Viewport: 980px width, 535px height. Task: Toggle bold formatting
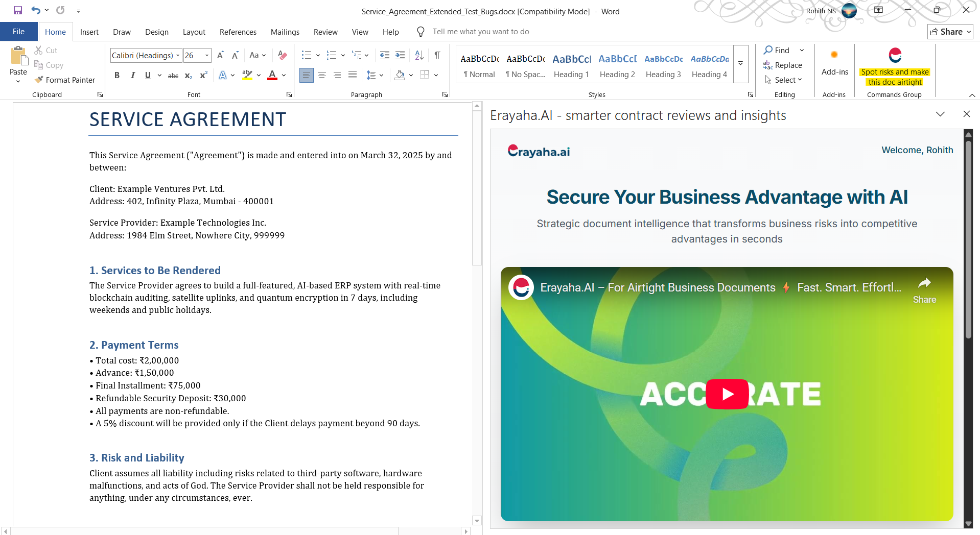[x=117, y=76]
